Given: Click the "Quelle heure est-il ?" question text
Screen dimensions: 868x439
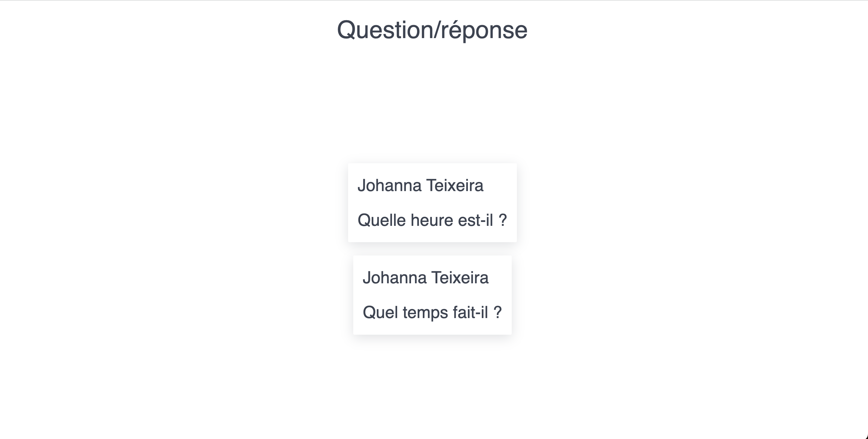Looking at the screenshot, I should coord(432,220).
